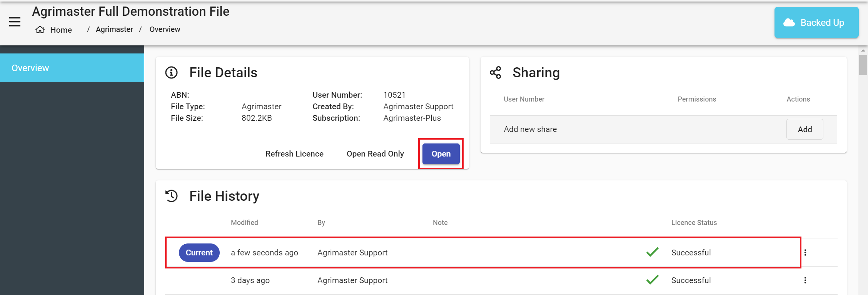Click the cloud icon in Backed Up
Screen dimensions: 868x295
pos(789,23)
